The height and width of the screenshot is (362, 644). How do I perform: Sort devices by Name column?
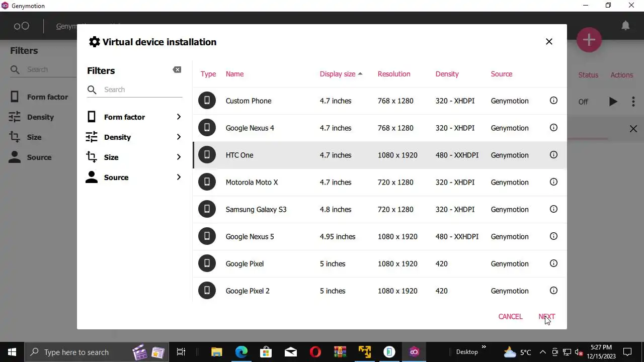click(234, 74)
